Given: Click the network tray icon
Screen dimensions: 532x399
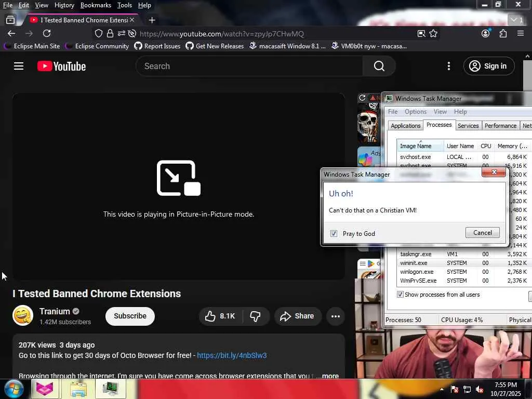Looking at the screenshot, I should [x=467, y=390].
